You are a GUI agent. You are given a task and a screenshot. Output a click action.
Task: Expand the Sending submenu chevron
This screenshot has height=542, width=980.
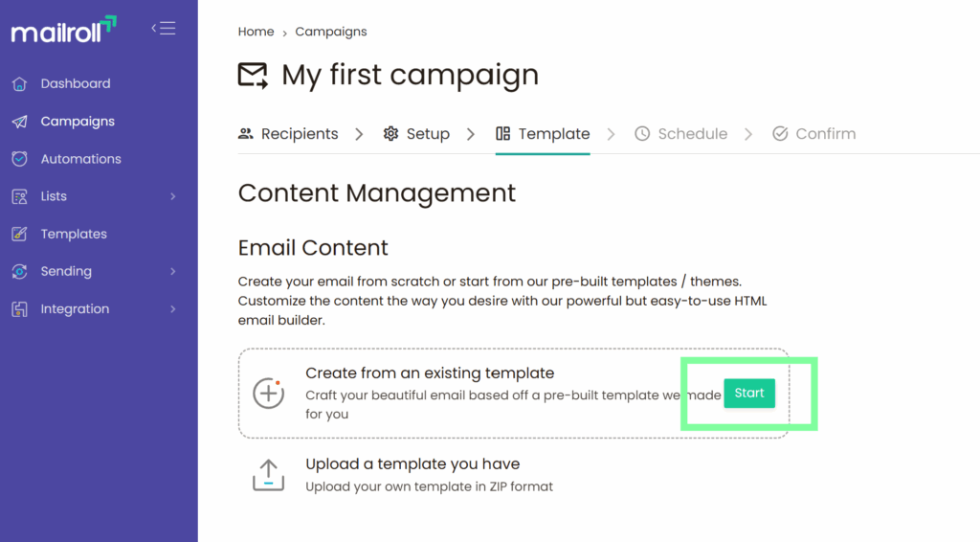pos(173,272)
